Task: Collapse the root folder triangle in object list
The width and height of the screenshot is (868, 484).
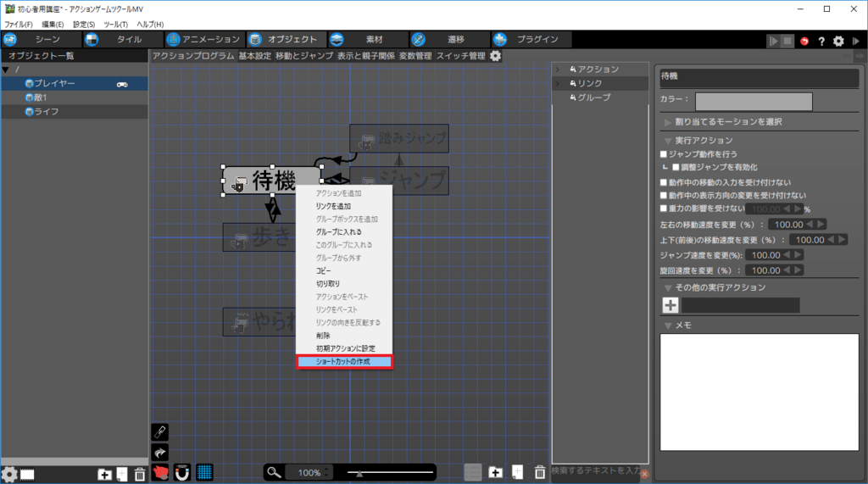Action: [x=6, y=70]
